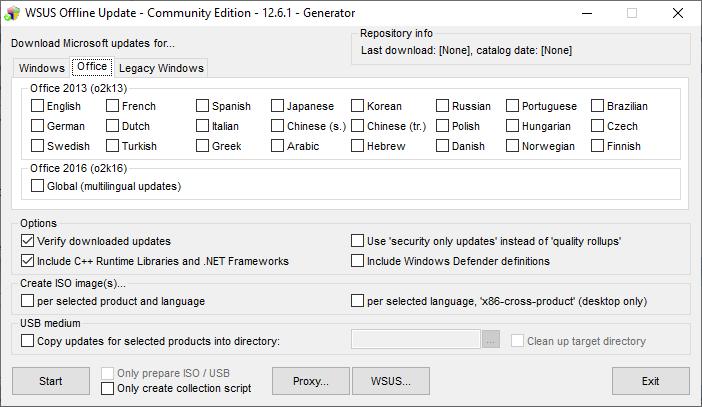Toggle Include C++ Runtime Libraries option
The height and width of the screenshot is (407, 702).
coord(27,261)
